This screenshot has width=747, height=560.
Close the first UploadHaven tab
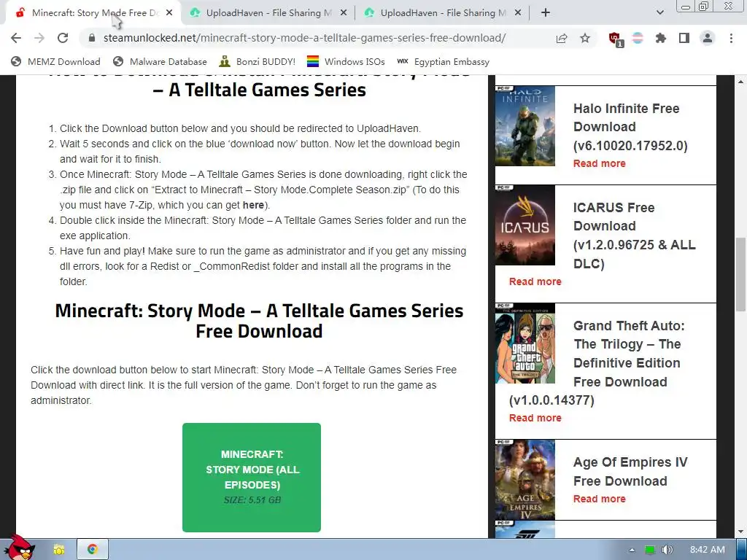(x=344, y=13)
